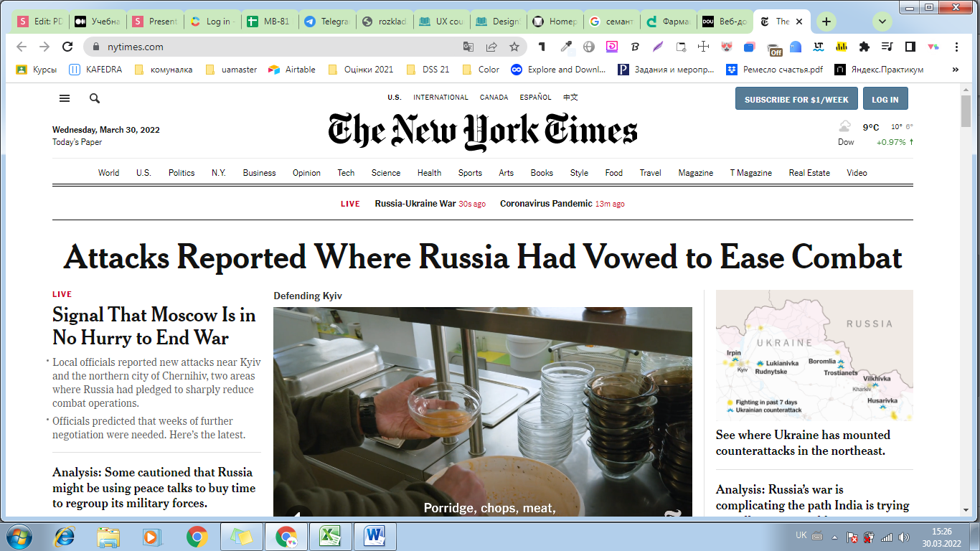Open the Extensions puzzle piece menu
Viewport: 980px width, 551px height.
coord(864,47)
